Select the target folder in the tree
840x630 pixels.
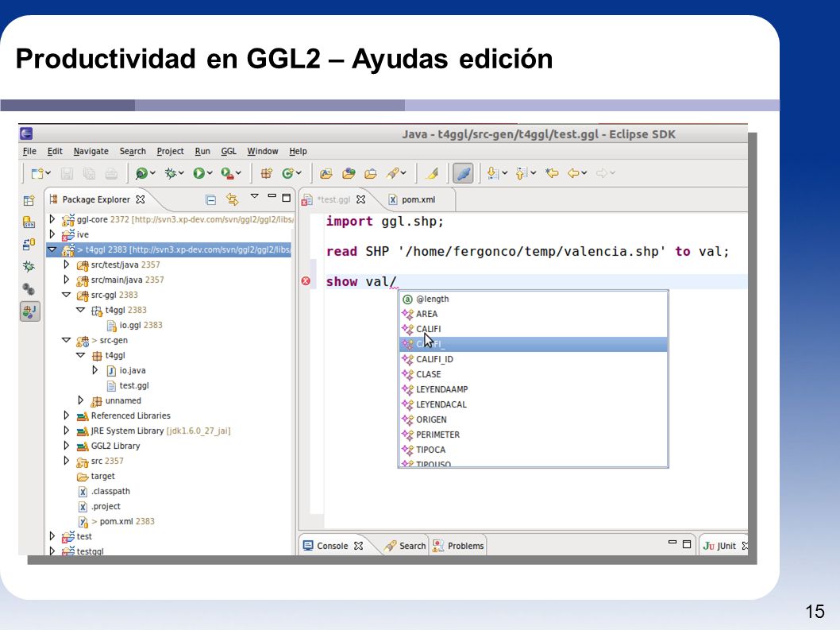pos(96,476)
